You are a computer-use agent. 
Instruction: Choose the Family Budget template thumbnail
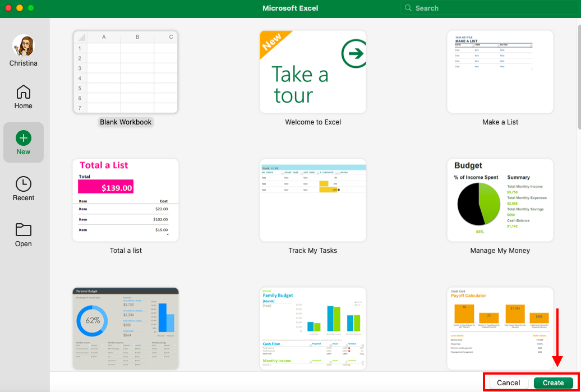[x=313, y=329]
